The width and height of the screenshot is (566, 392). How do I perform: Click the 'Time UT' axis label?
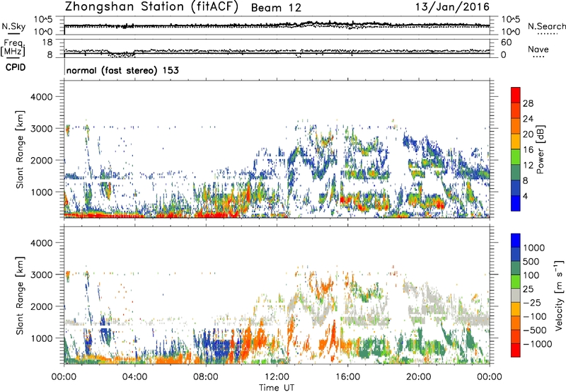point(277,388)
